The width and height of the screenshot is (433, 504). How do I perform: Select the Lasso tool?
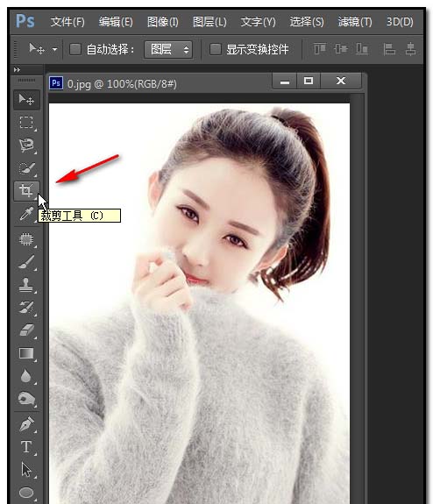(x=26, y=146)
